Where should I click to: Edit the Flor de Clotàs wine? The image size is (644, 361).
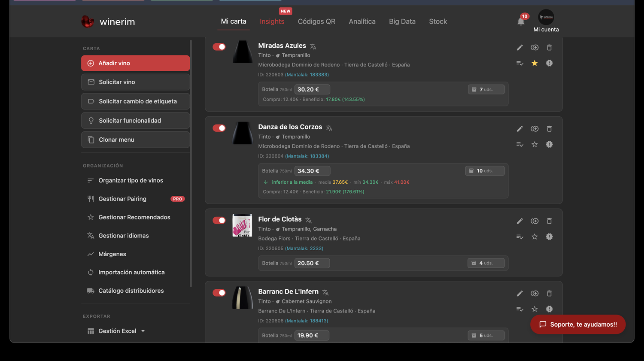pos(520,221)
